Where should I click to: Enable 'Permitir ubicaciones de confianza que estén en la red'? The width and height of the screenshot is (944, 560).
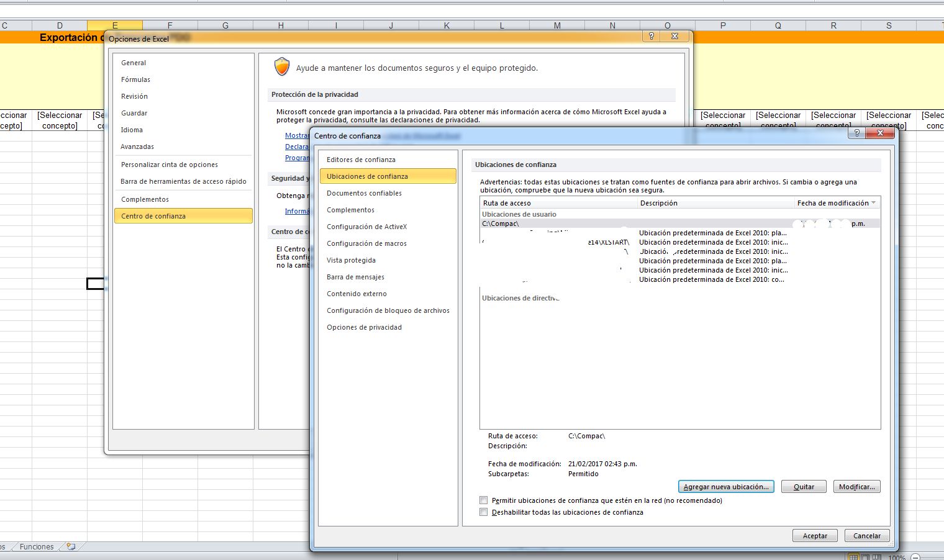tap(484, 500)
